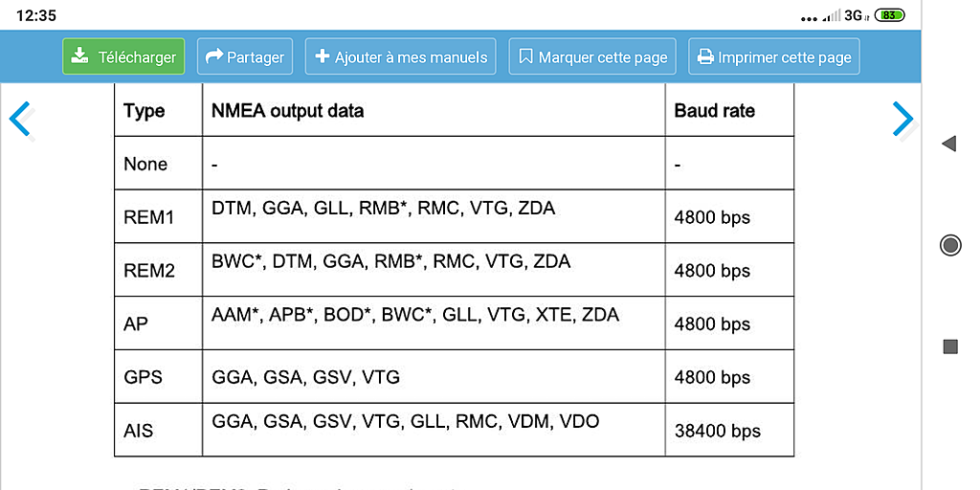
Task: Click the GPS row data GGA, GSA, GSV, VTG
Action: tap(305, 377)
